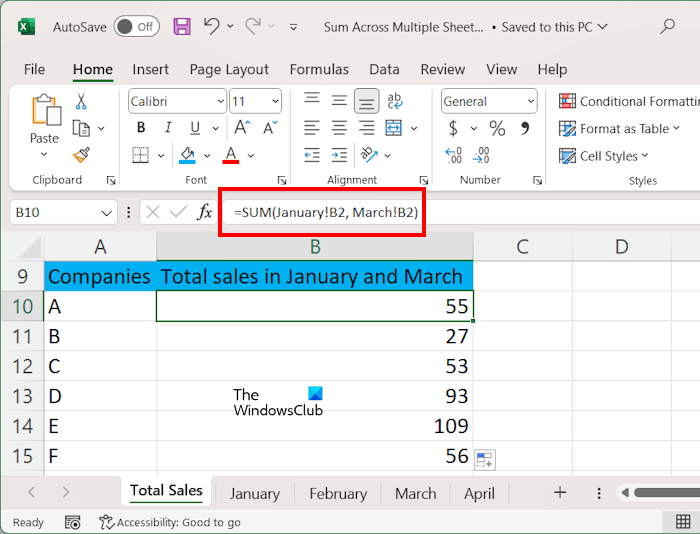Image resolution: width=700 pixels, height=534 pixels.
Task: Apply the Fill Color bucket
Action: [x=188, y=155]
